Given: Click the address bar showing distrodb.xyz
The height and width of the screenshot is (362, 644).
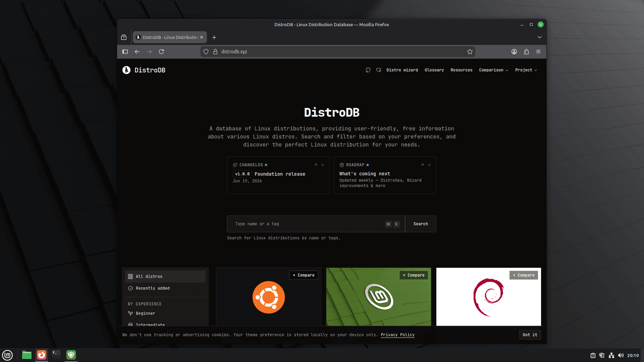Looking at the screenshot, I should click(338, 52).
